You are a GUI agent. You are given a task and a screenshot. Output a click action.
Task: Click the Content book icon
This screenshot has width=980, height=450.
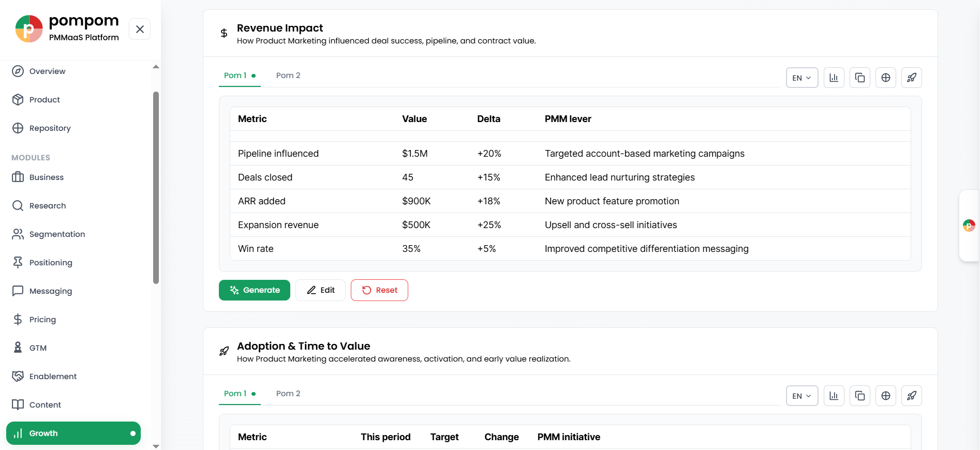click(18, 405)
